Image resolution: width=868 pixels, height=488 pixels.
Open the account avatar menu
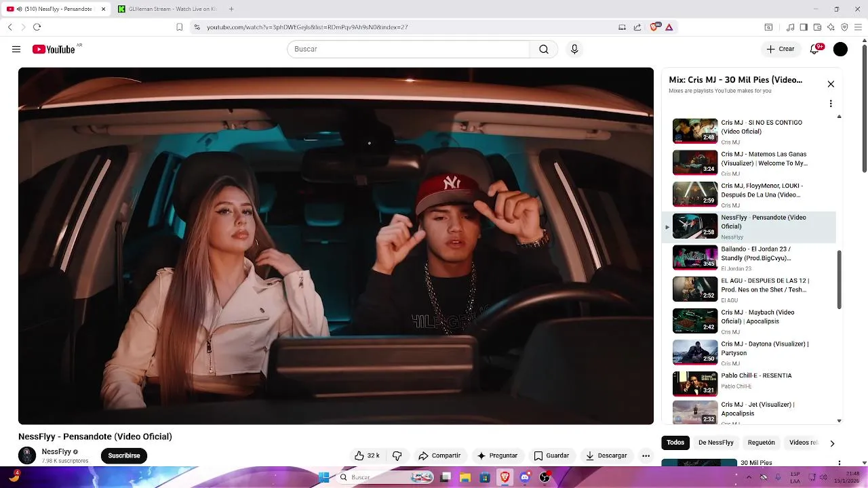[840, 49]
